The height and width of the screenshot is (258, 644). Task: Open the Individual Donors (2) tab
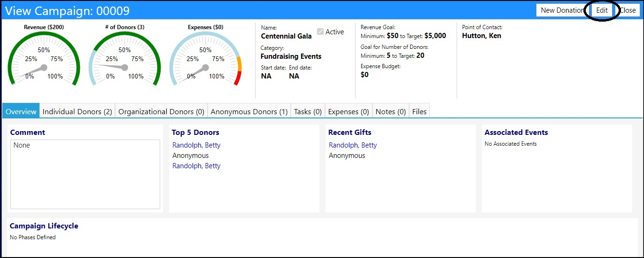[x=78, y=111]
